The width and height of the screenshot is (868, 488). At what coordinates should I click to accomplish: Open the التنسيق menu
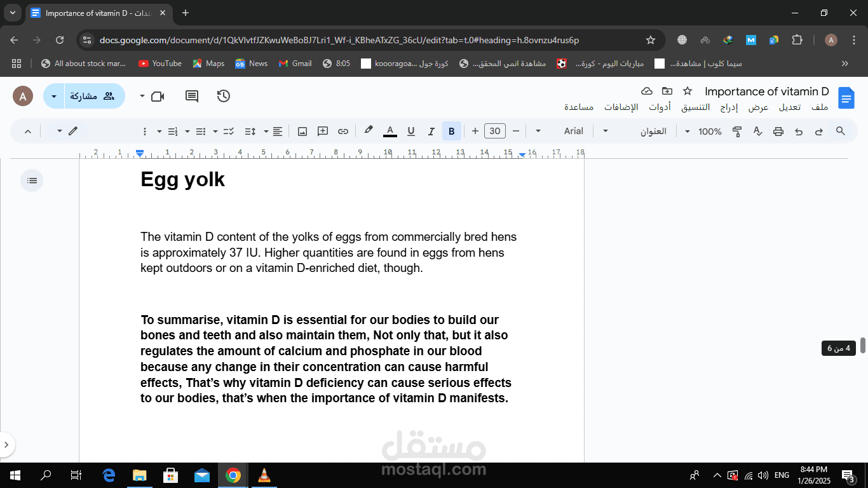pos(695,107)
